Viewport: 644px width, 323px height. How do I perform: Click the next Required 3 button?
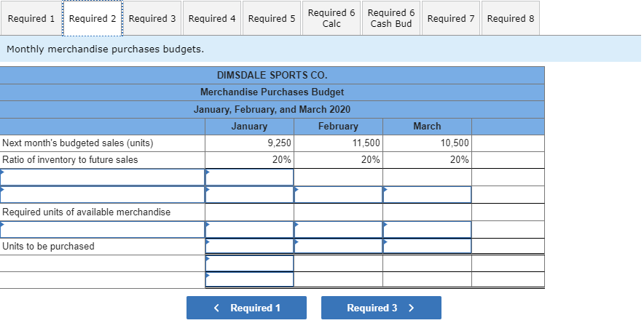(x=381, y=308)
